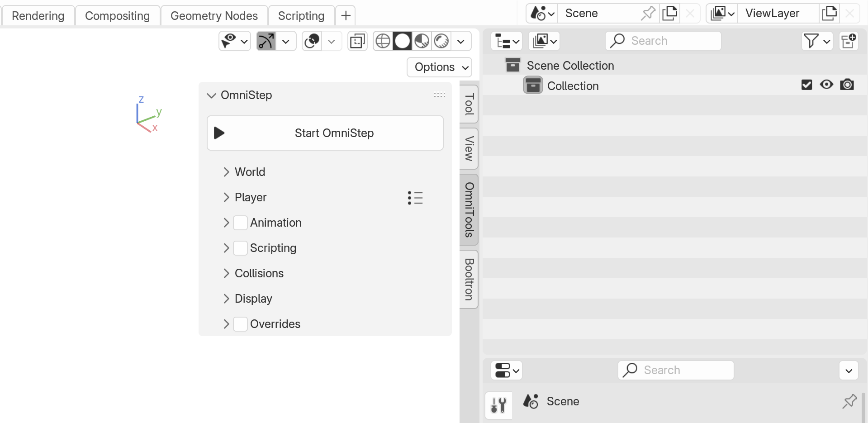Image resolution: width=868 pixels, height=423 pixels.
Task: Pin the scene to the workspace
Action: pyautogui.click(x=648, y=13)
